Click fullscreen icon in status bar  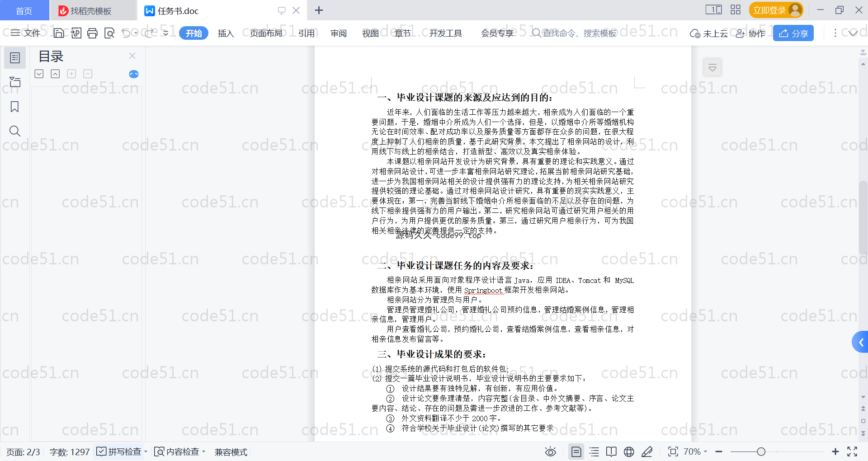852,452
